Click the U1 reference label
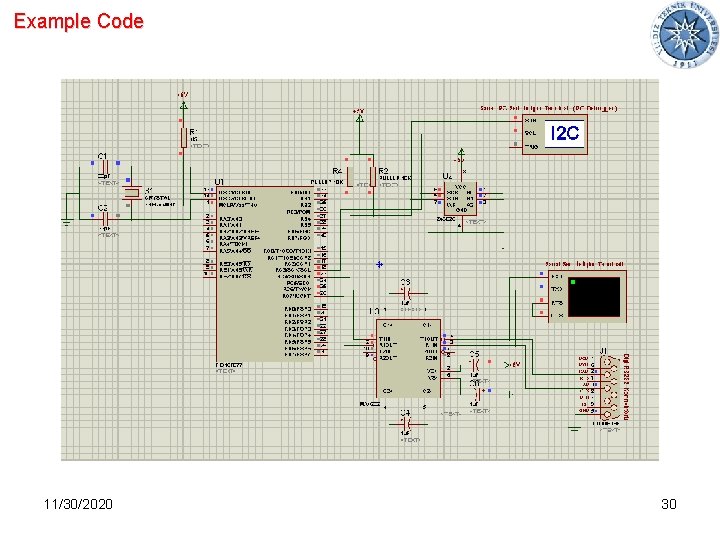 (219, 182)
